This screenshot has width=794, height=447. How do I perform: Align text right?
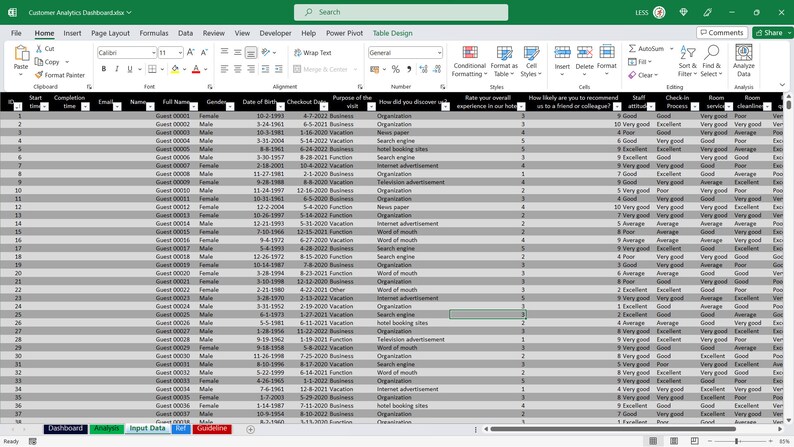pos(251,69)
